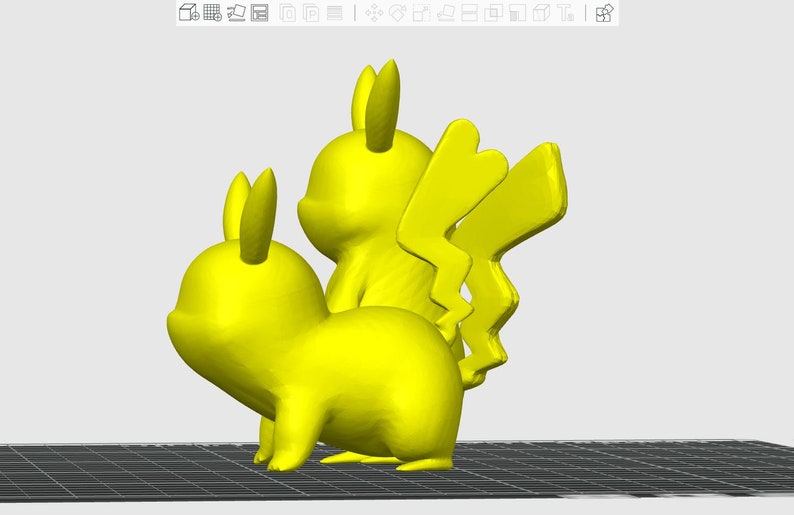The height and width of the screenshot is (515, 794).
Task: Open the Mesh boolean tool
Action: 493,13
